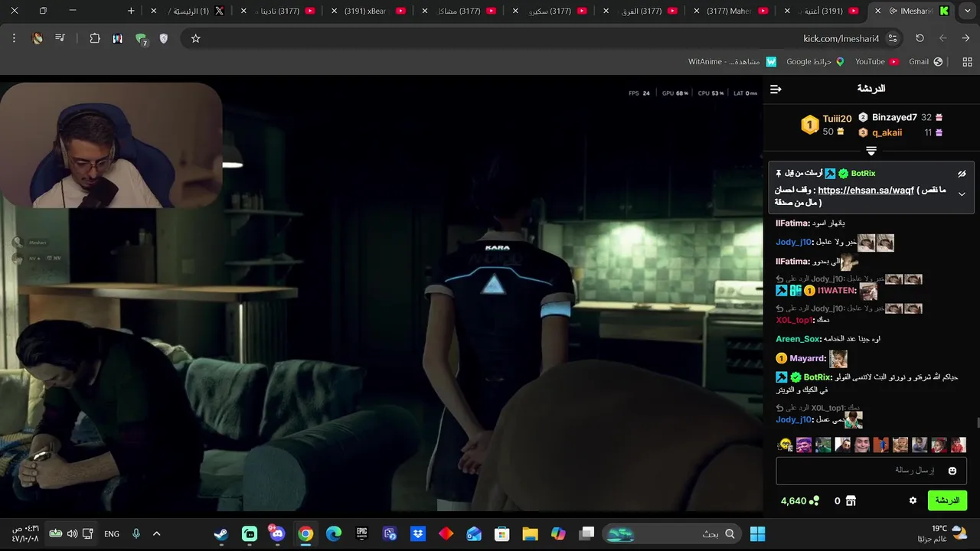This screenshot has width=980, height=551.
Task: Click username X0L_top1 in chat
Action: pos(795,320)
